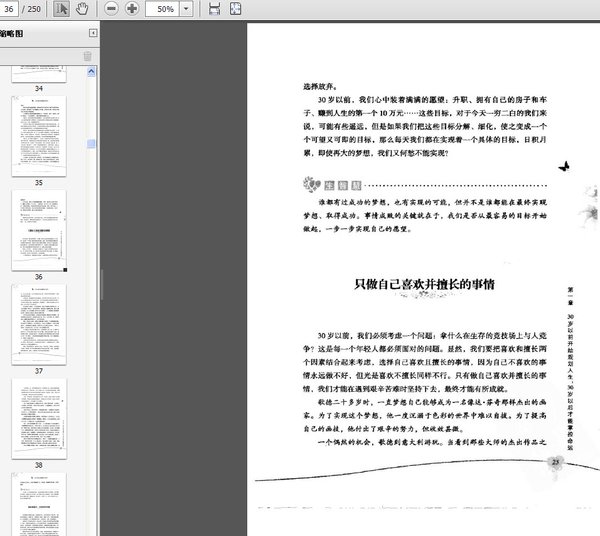Click the paragraph starting 30岁以前，我们心中
This screenshot has height=536, width=600.
(425, 126)
